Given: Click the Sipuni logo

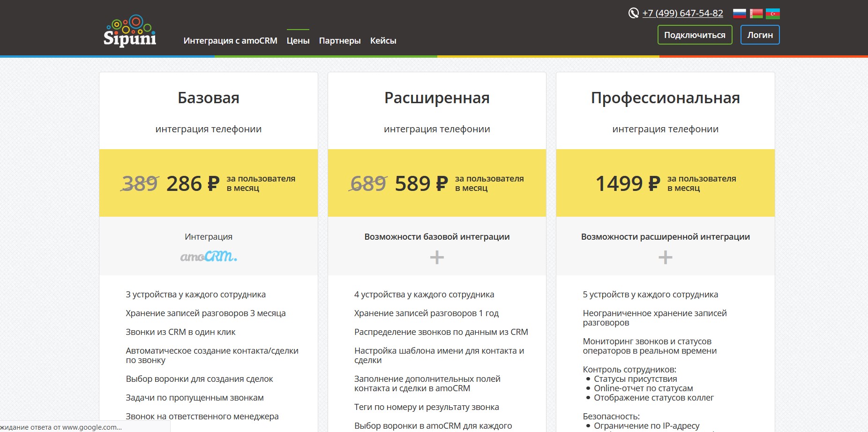Looking at the screenshot, I should tap(130, 31).
